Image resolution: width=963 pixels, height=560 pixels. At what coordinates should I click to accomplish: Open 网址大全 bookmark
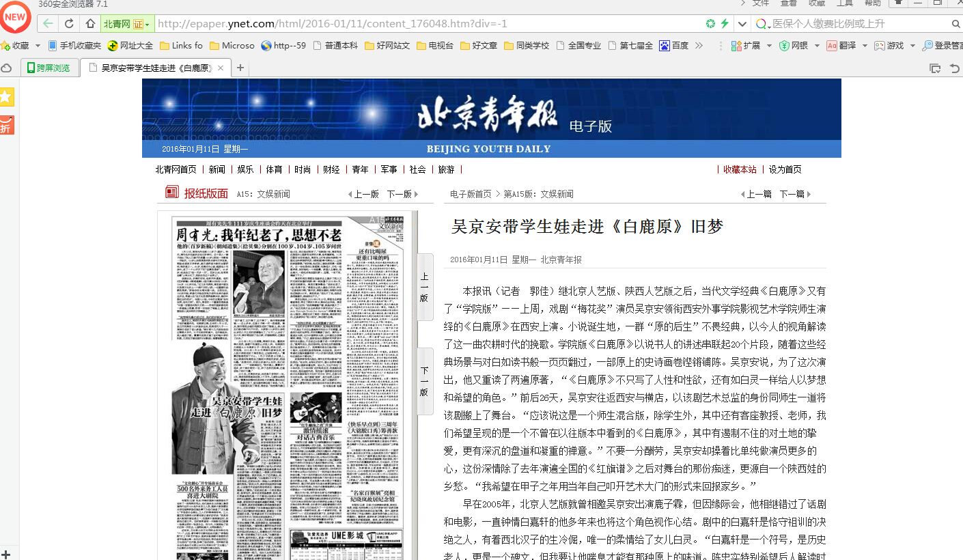click(130, 46)
